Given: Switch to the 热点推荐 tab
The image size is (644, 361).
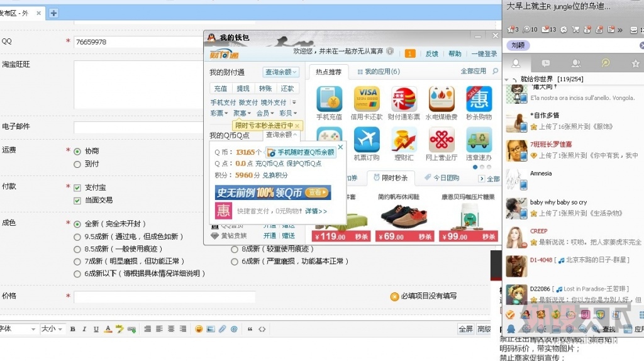Looking at the screenshot, I should click(x=328, y=72).
